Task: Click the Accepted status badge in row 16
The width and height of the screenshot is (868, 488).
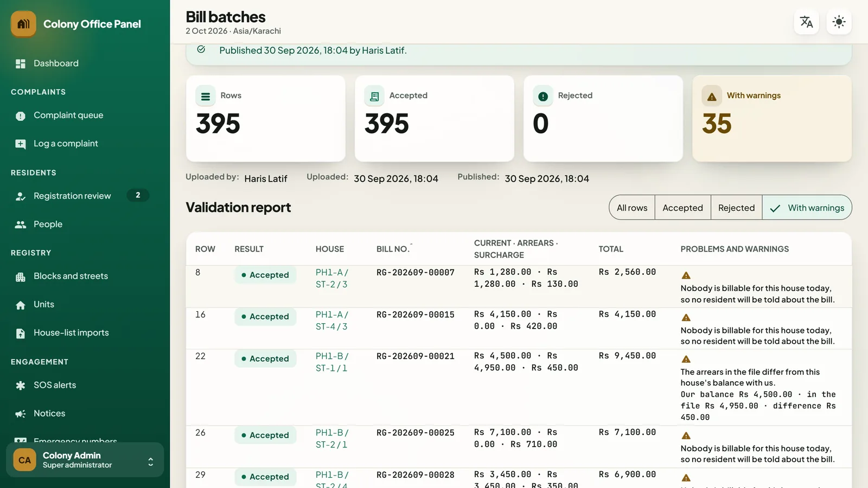Action: click(265, 317)
